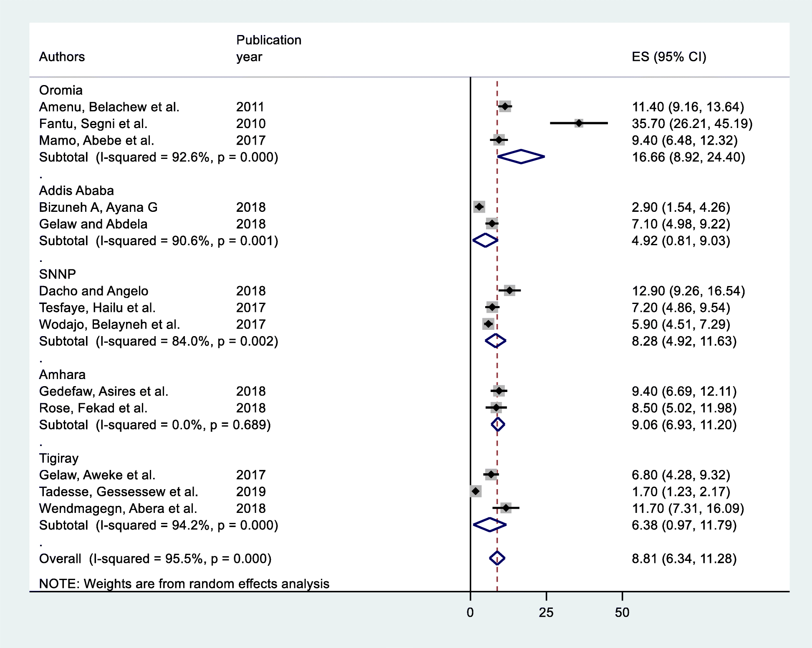
Task: Select the row 'Tesfaye, Hailu et al.'
Action: click(384, 307)
